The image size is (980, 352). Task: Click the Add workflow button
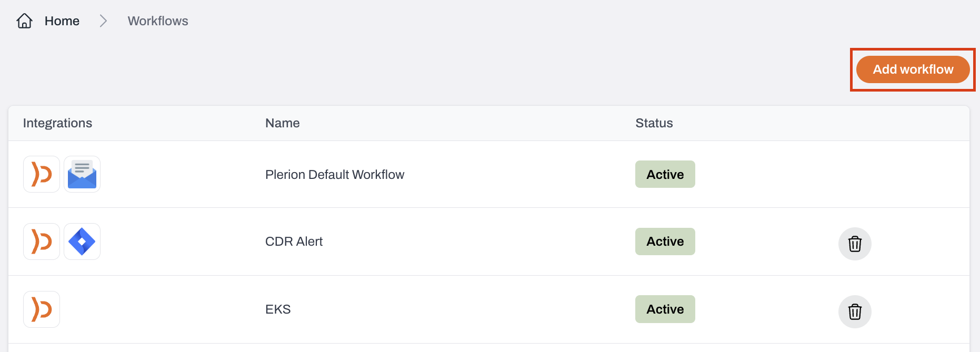[x=913, y=69]
